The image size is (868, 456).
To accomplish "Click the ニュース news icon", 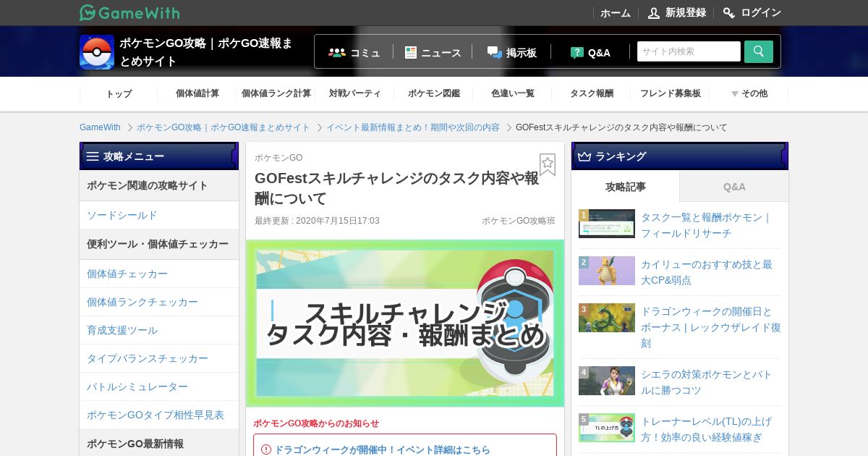I will pyautogui.click(x=411, y=52).
